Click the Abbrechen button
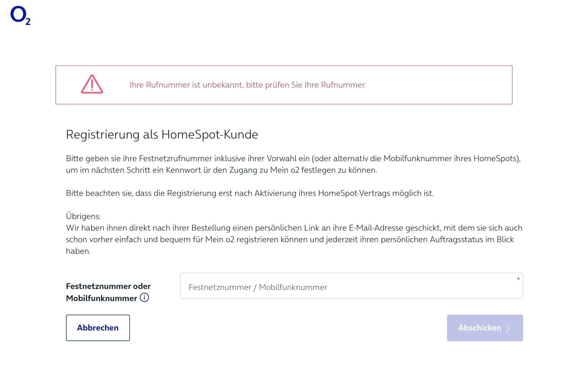 98,328
